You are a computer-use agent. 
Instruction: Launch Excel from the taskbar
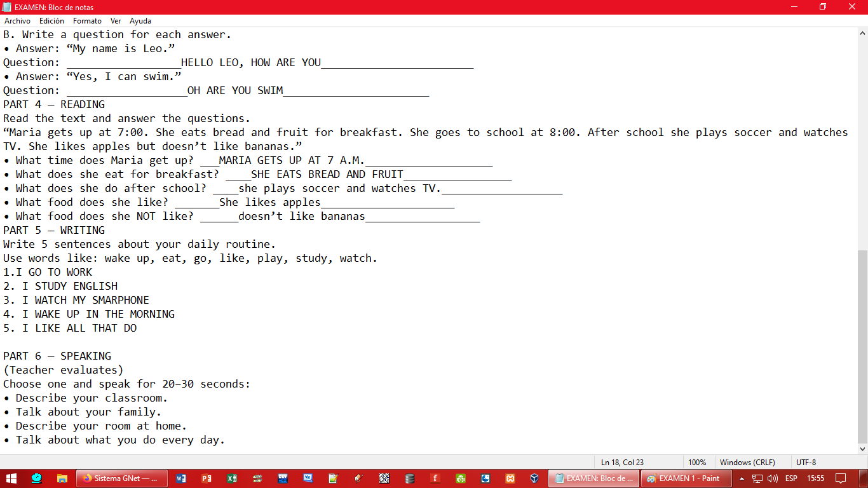pyautogui.click(x=232, y=478)
